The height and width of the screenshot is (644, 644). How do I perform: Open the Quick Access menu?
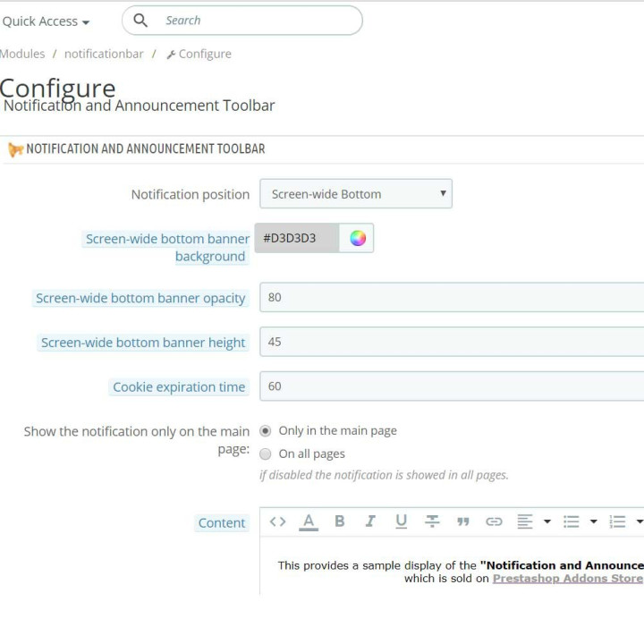[46, 21]
